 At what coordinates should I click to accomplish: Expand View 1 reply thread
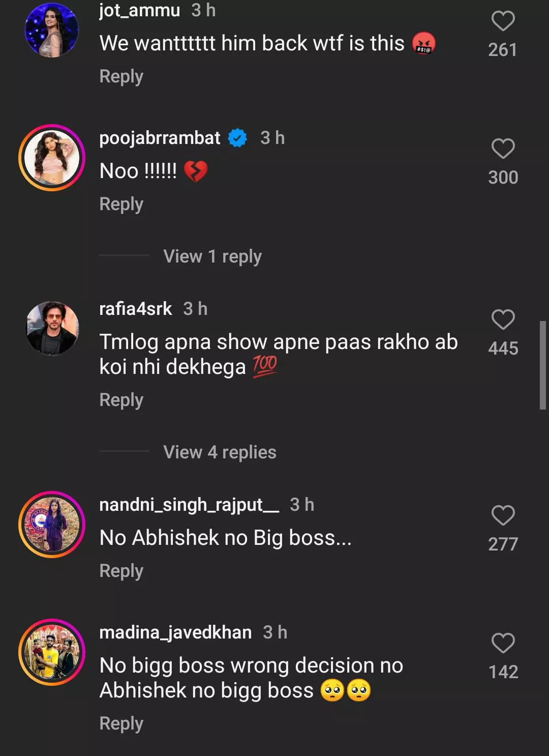click(212, 256)
